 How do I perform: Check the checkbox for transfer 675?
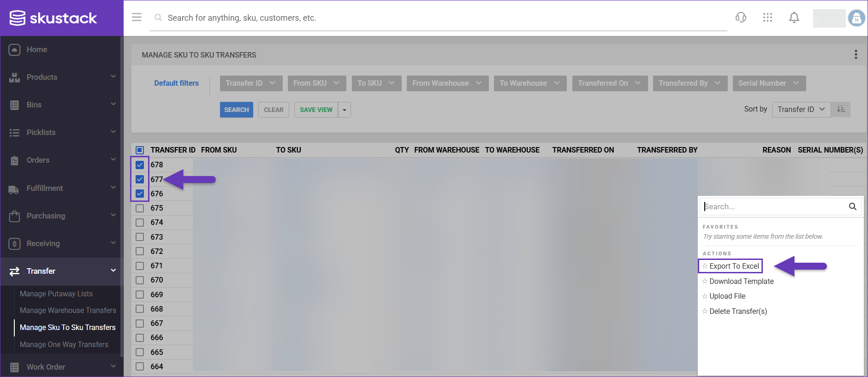click(x=140, y=208)
